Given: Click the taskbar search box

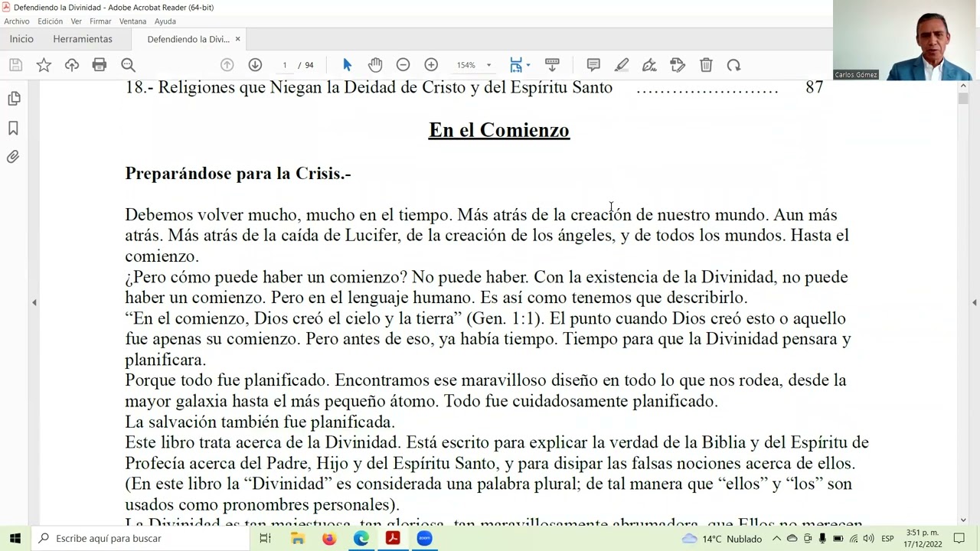Looking at the screenshot, I should 141,538.
